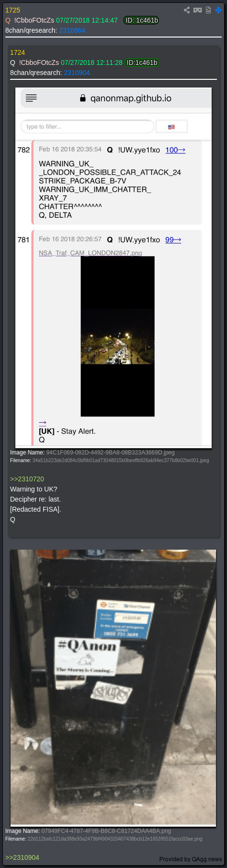The height and width of the screenshot is (868, 227).
Task: Follow the '99→' link on post 781
Action: [173, 239]
